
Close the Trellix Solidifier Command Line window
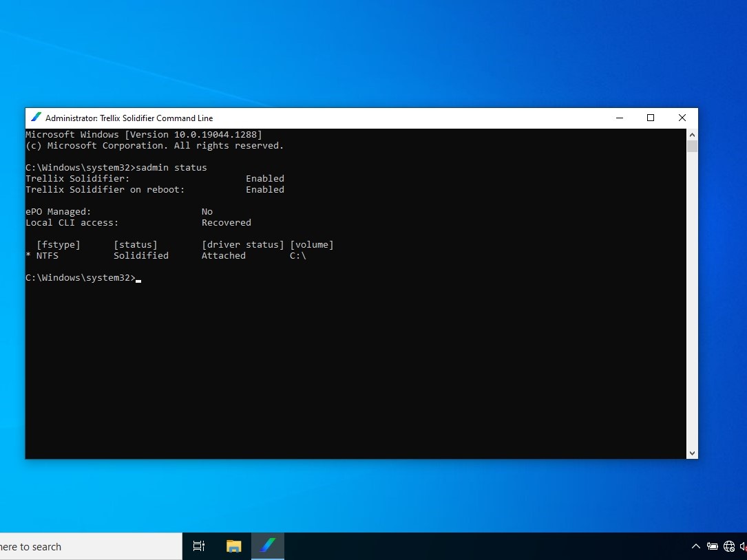tap(682, 118)
